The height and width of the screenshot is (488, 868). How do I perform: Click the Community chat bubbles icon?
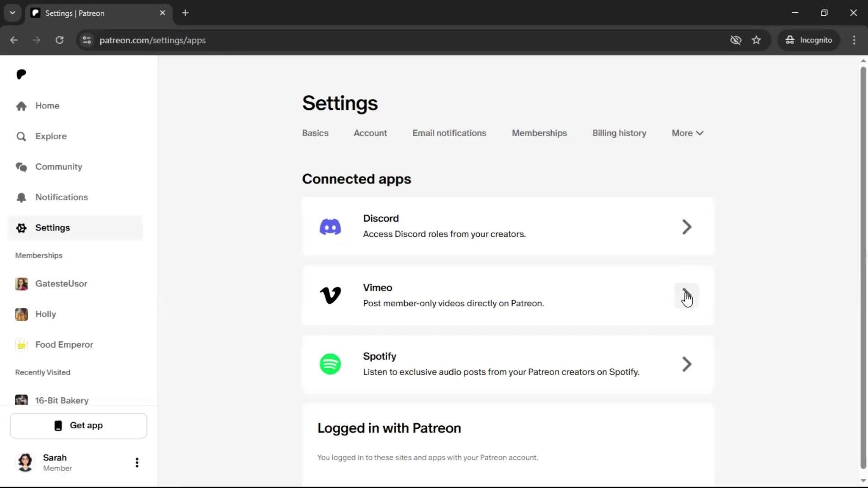21,167
